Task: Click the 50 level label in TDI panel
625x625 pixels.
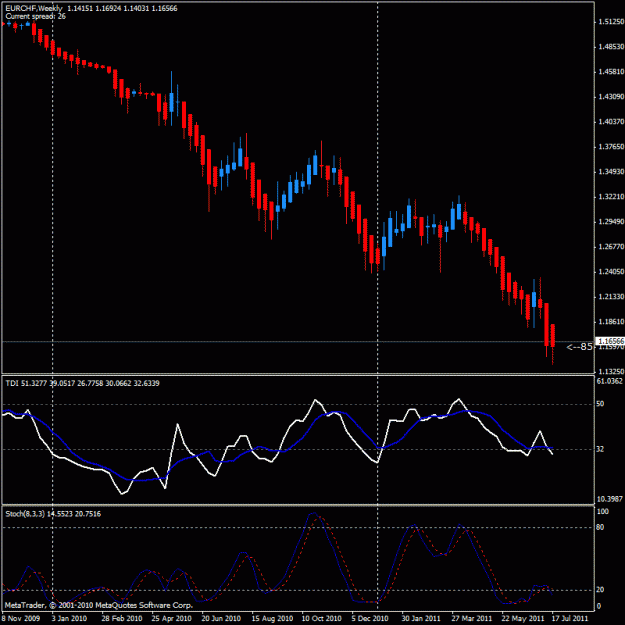Action: click(x=600, y=404)
